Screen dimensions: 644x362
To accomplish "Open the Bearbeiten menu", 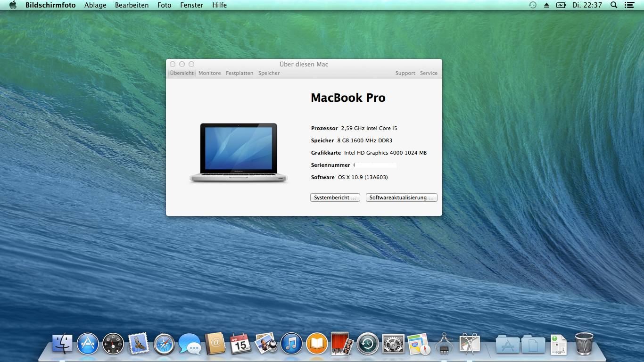I will (132, 5).
